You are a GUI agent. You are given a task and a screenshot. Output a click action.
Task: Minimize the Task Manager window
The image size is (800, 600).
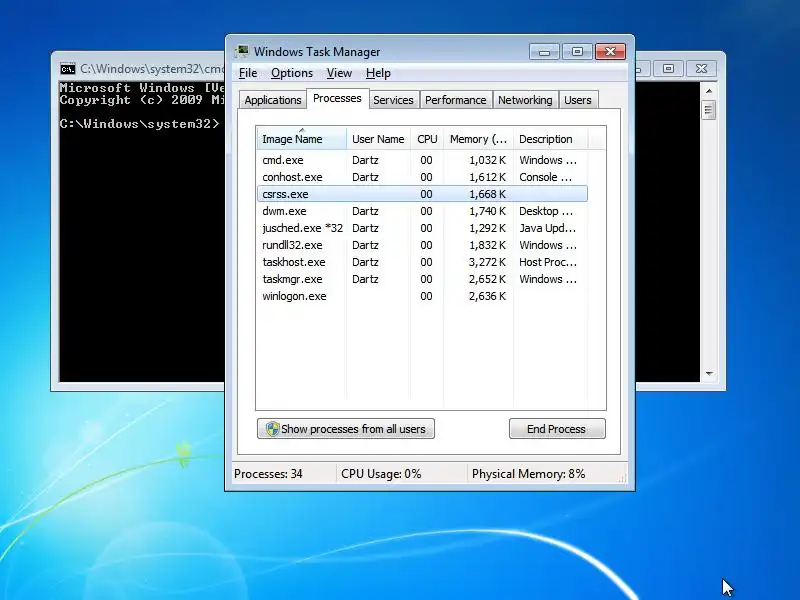[x=544, y=52]
